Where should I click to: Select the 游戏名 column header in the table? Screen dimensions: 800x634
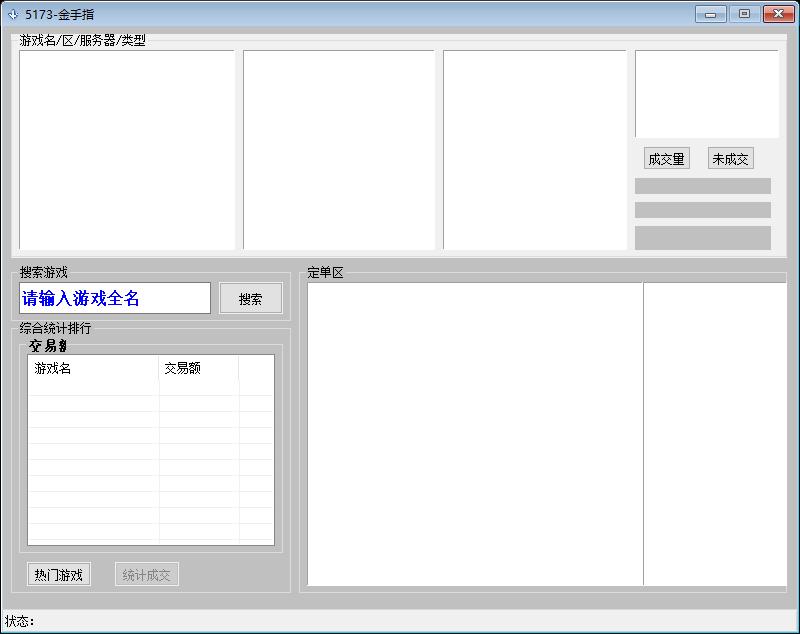pyautogui.click(x=93, y=368)
